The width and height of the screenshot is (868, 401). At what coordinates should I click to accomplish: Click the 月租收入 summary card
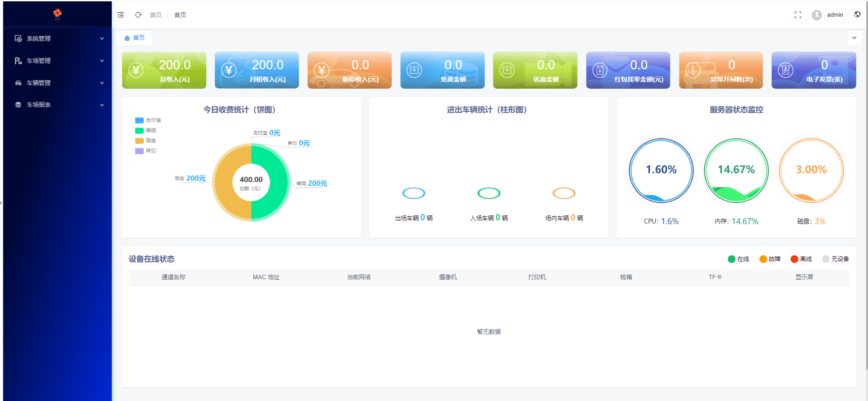(256, 70)
